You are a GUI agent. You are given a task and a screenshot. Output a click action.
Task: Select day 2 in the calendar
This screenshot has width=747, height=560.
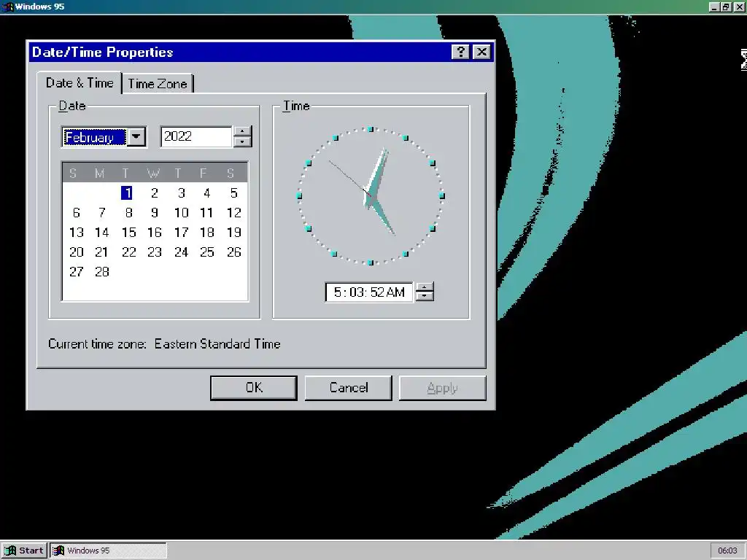[x=154, y=192]
